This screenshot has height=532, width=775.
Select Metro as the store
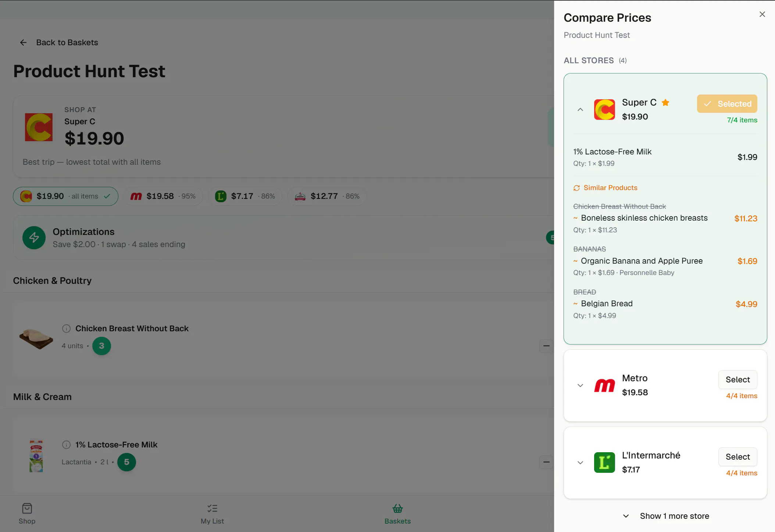point(737,380)
